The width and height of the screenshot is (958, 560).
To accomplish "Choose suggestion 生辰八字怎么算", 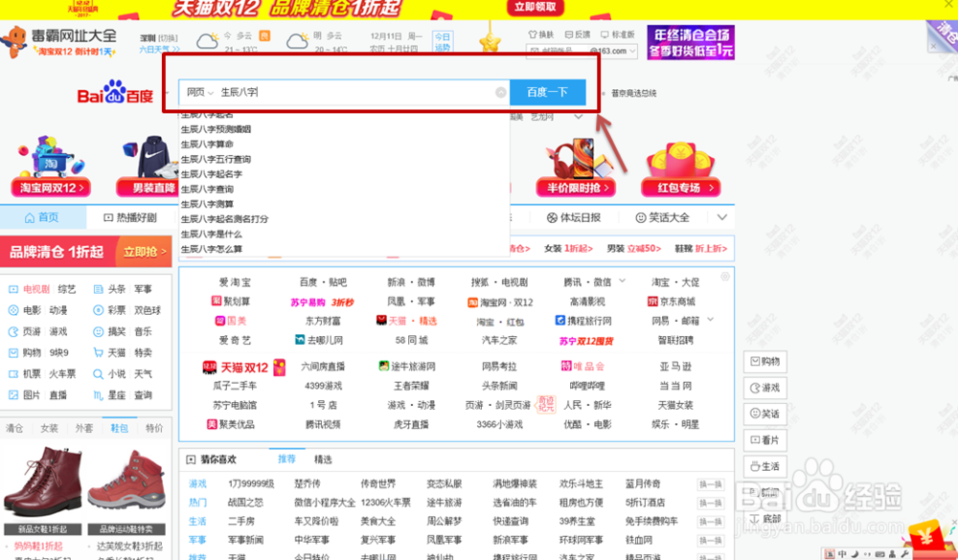I will click(212, 249).
